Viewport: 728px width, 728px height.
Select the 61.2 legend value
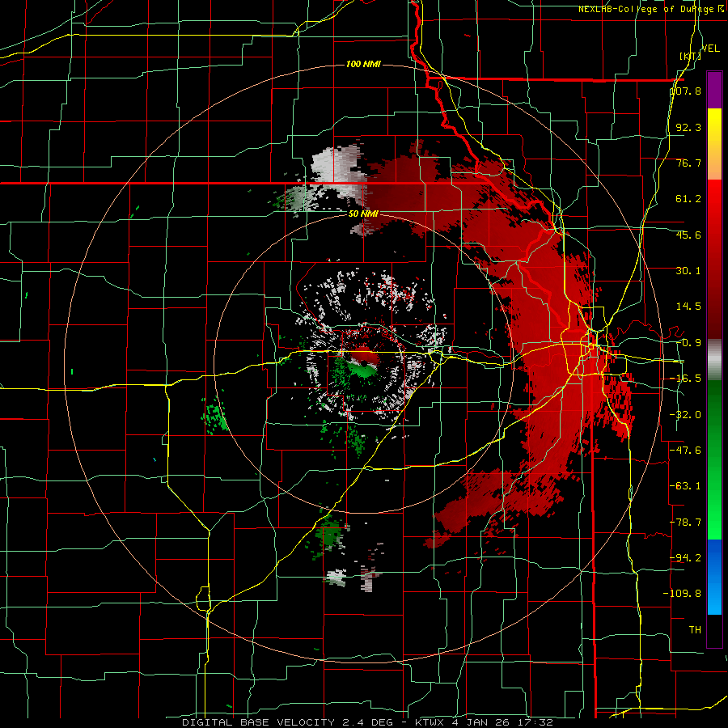688,199
